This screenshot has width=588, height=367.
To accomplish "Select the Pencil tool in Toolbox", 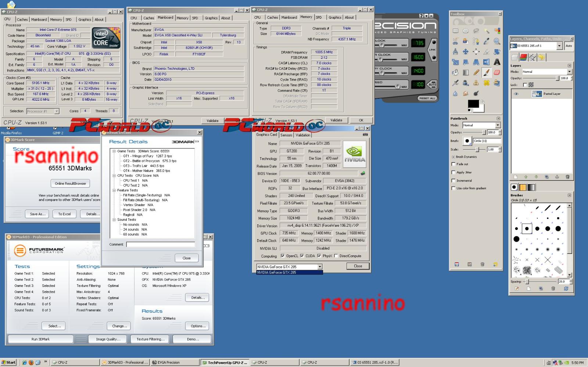I will click(x=476, y=72).
